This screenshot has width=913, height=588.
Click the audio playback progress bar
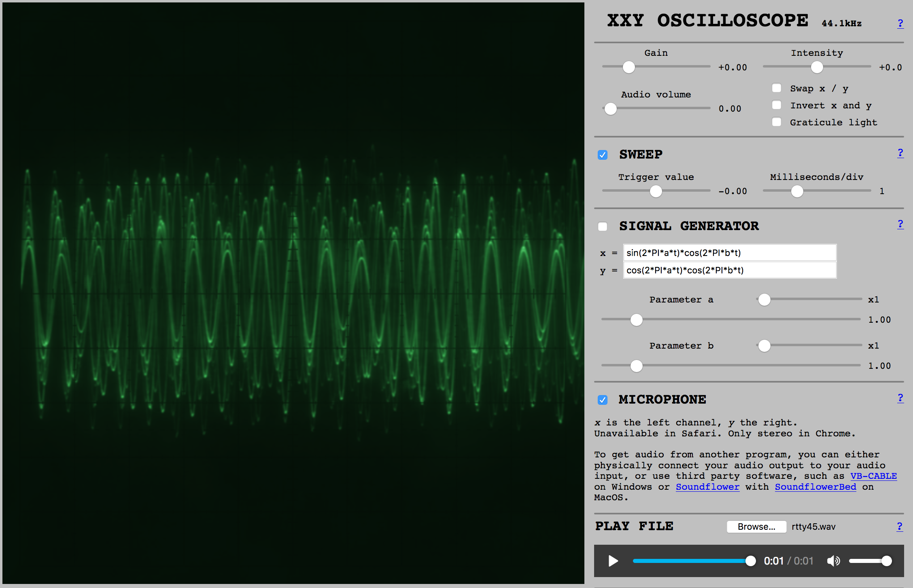point(691,561)
